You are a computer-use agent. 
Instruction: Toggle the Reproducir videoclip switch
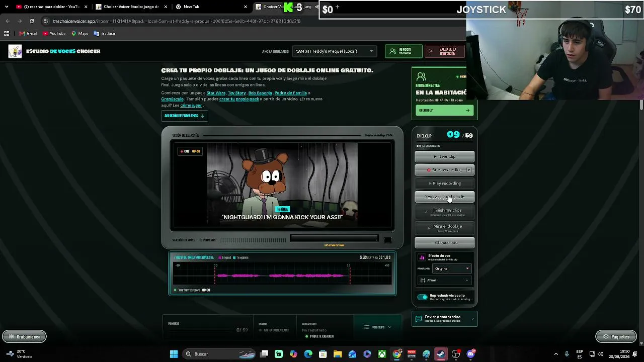click(422, 297)
